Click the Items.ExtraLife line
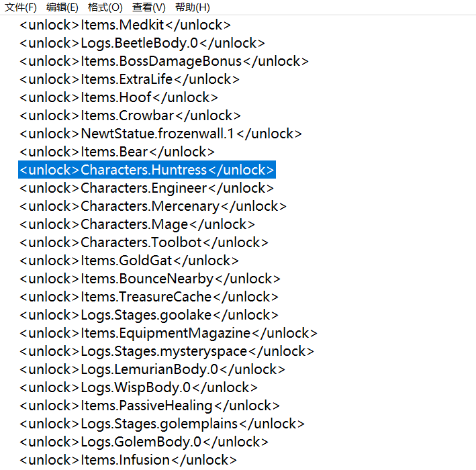476x470 pixels. point(130,79)
